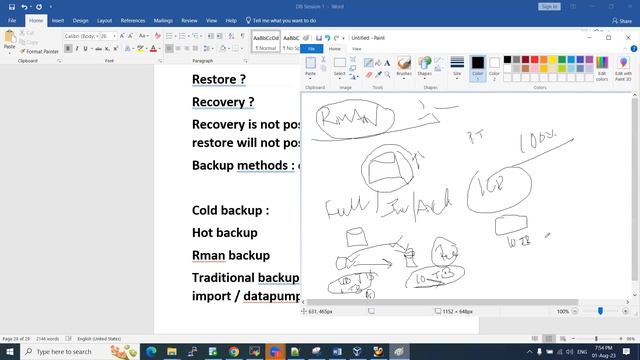Viewport: 640px width, 360px height.
Task: Toggle Underline formatting in Word
Action: (x=85, y=49)
